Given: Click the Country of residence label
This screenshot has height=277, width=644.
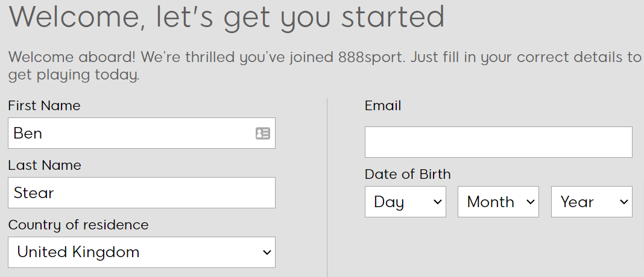Looking at the screenshot, I should [x=78, y=225].
